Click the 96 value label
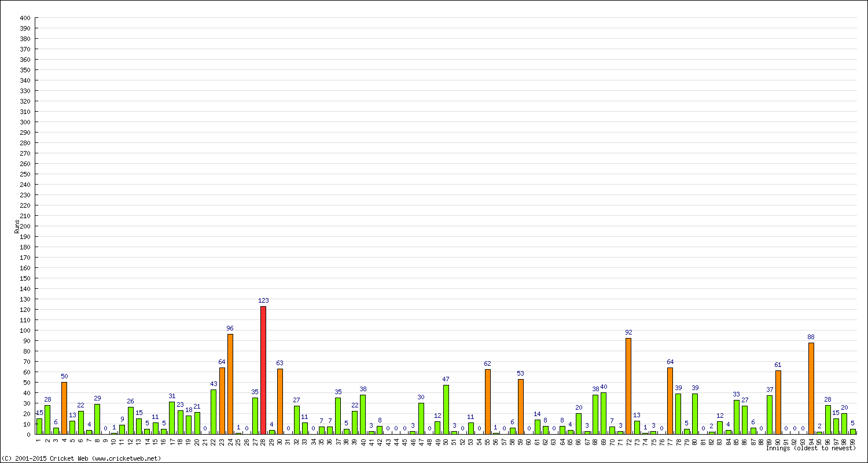The image size is (868, 463). [x=230, y=328]
